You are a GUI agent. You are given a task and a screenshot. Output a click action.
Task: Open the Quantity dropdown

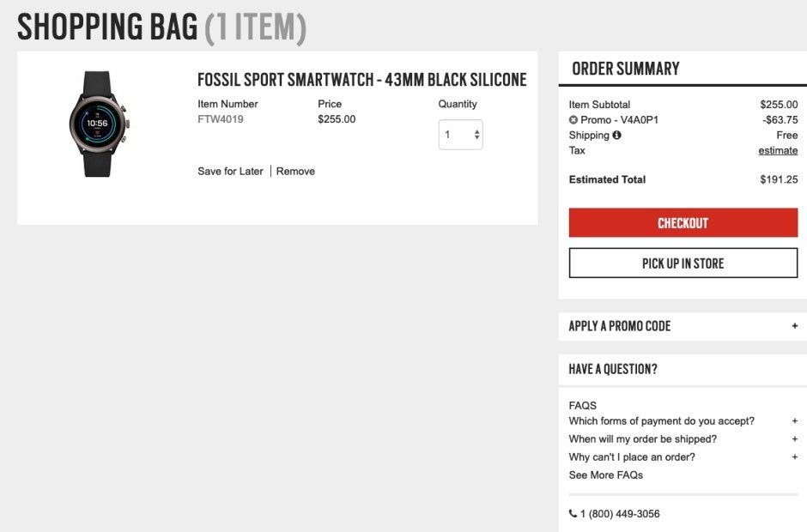tap(461, 135)
